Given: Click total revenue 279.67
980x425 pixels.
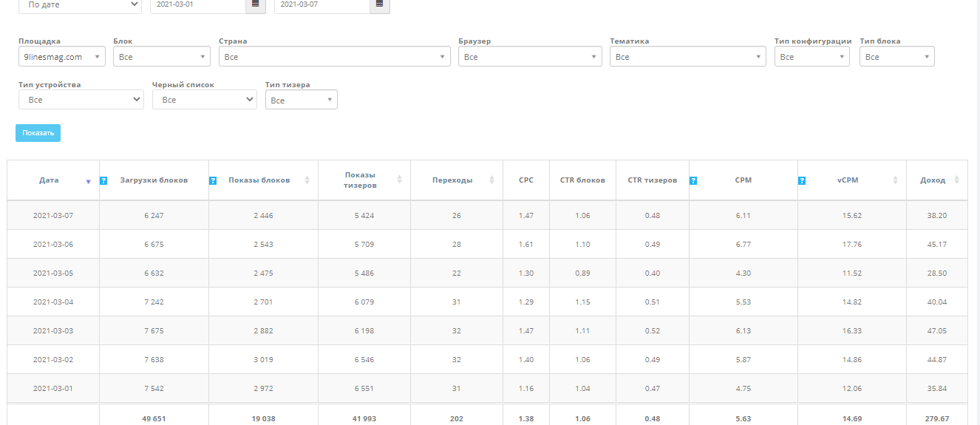Looking at the screenshot, I should (x=936, y=418).
